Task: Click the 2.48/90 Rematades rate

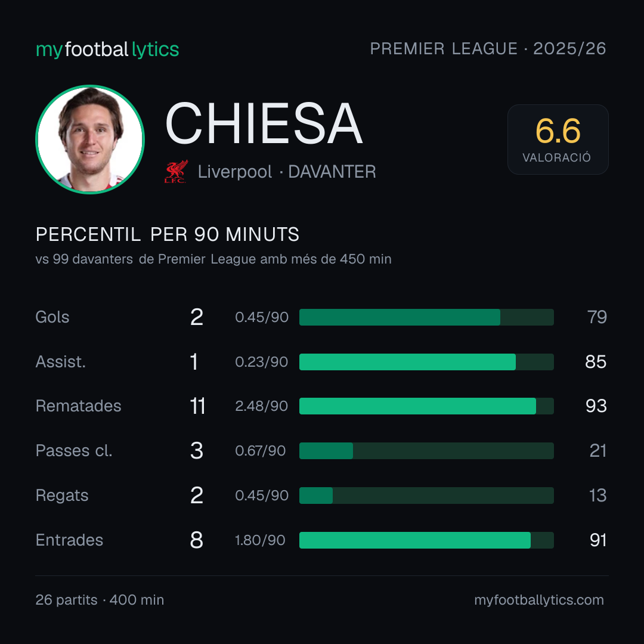Action: pyautogui.click(x=261, y=406)
